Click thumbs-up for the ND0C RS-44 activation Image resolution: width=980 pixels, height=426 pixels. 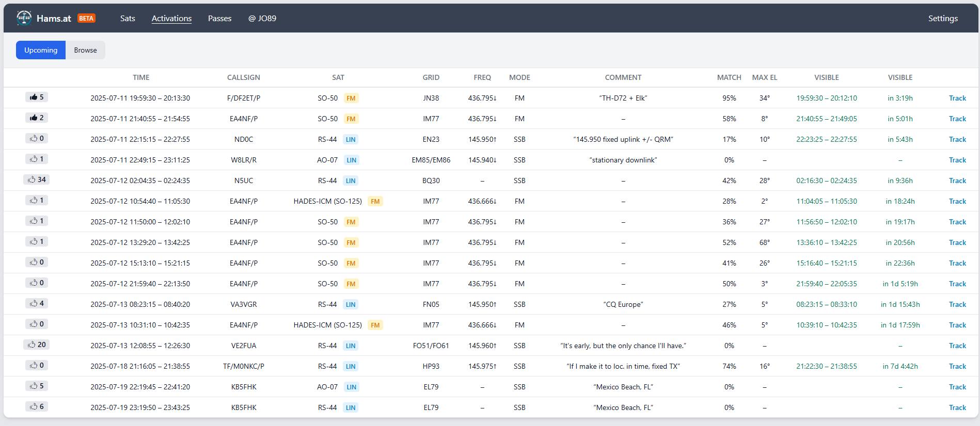point(37,139)
